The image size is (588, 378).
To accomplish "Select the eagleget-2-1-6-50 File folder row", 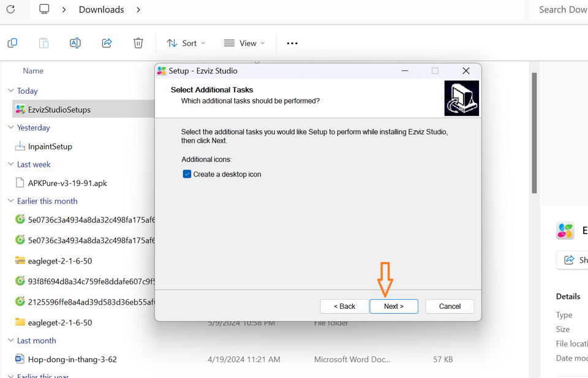I will tap(60, 322).
